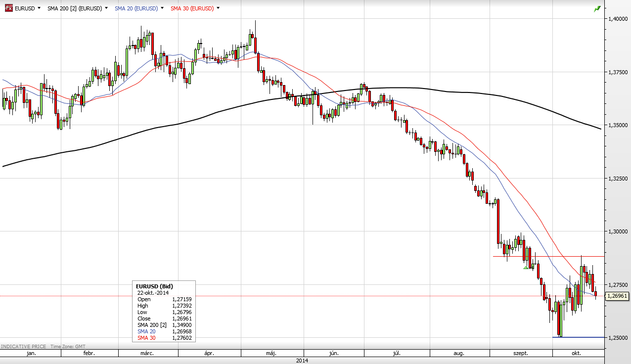Click the current price label 1,26961
Screen dimensions: 631x364
pyautogui.click(x=617, y=296)
